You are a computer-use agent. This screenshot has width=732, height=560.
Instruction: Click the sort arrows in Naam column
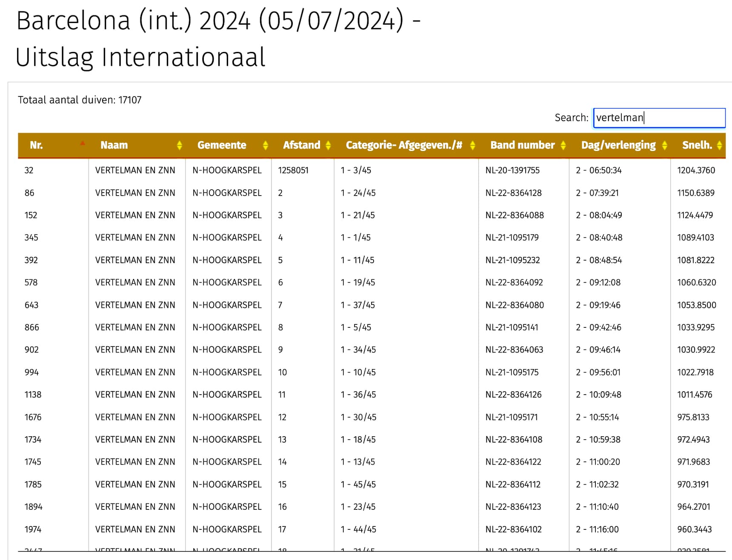point(179,145)
